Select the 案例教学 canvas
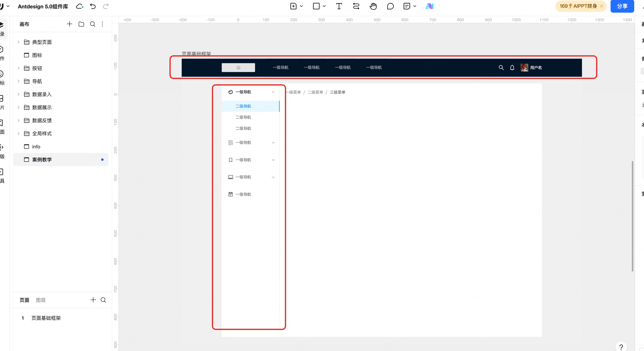Image resolution: width=644 pixels, height=351 pixels. 61,160
